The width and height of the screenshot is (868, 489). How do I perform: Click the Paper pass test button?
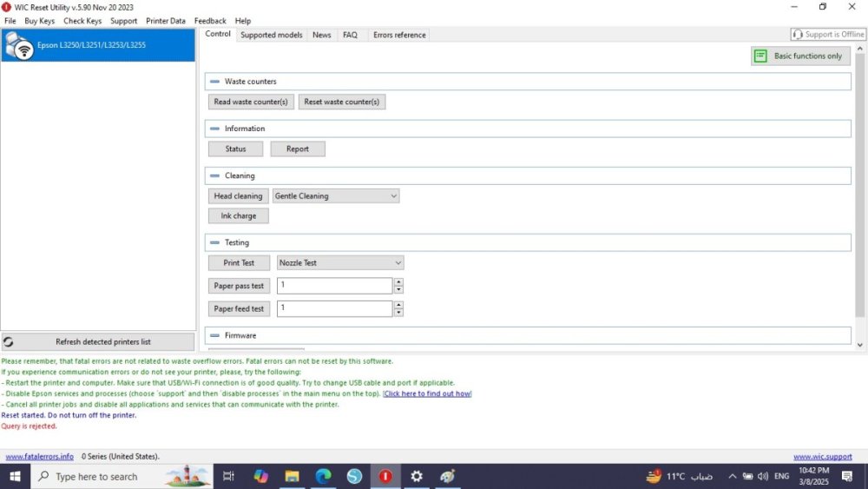(239, 286)
